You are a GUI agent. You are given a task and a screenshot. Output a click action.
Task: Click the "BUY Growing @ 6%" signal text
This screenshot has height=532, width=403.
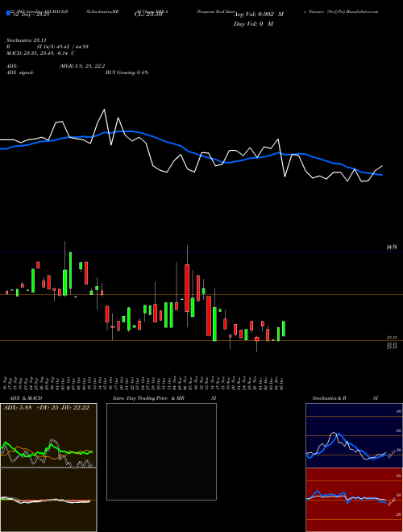pyautogui.click(x=127, y=73)
